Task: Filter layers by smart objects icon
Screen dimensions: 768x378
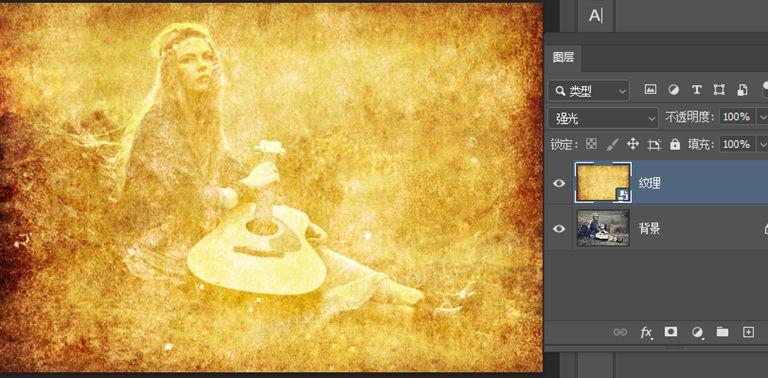Action: 742,90
